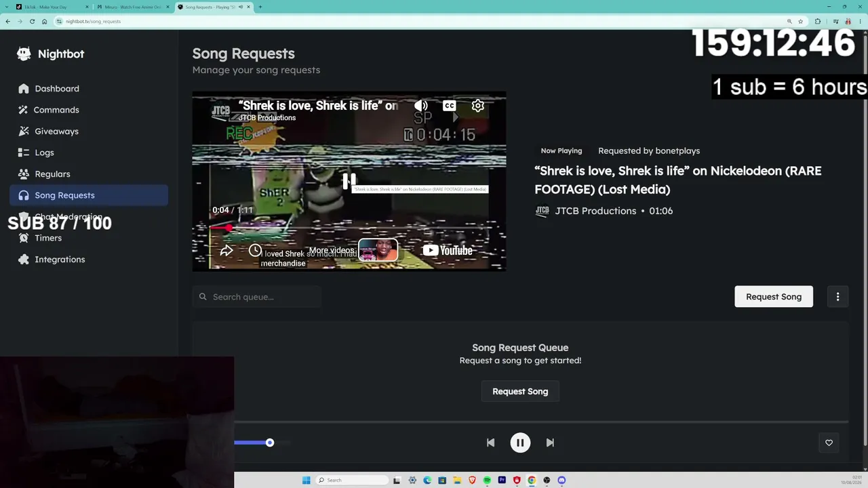The image size is (868, 488).
Task: Open the Regulars page
Action: click(x=89, y=174)
